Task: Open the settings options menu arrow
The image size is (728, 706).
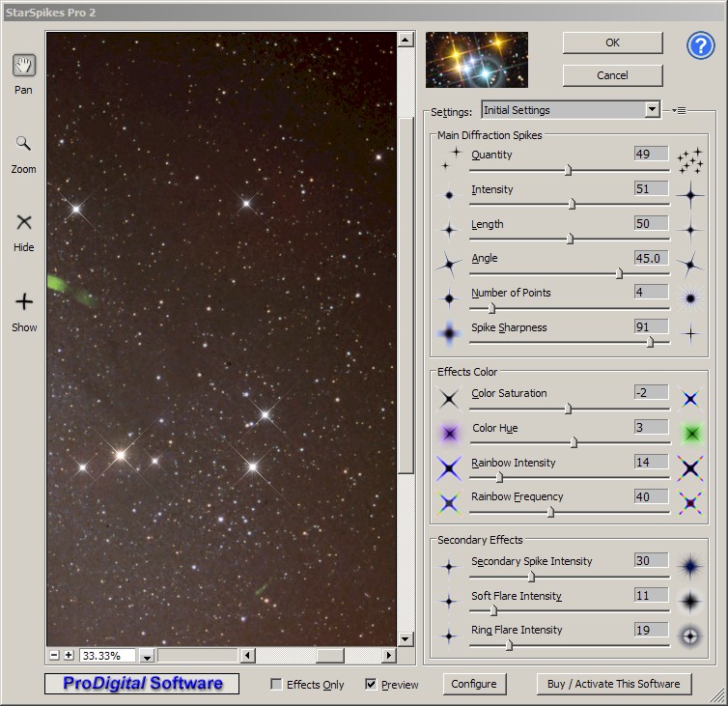Action: coord(679,110)
